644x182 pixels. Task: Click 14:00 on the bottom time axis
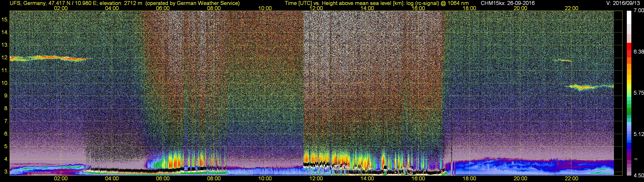click(x=367, y=179)
